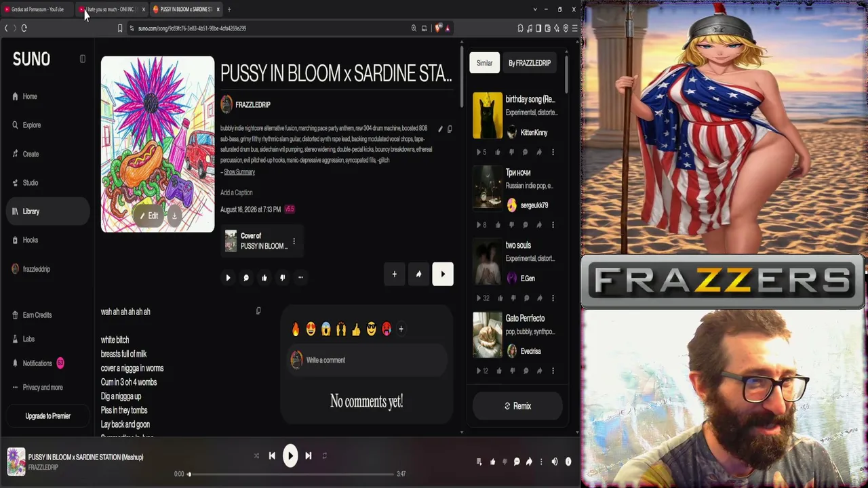React with the sunglasses emoji

tap(371, 329)
